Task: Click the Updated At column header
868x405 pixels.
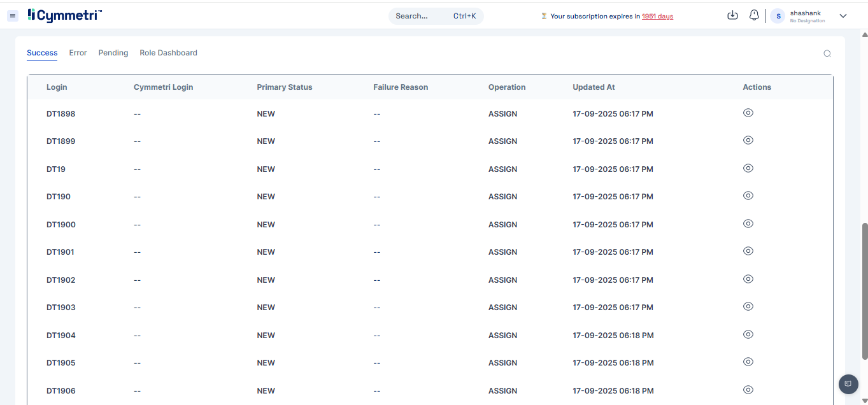Action: (x=594, y=87)
